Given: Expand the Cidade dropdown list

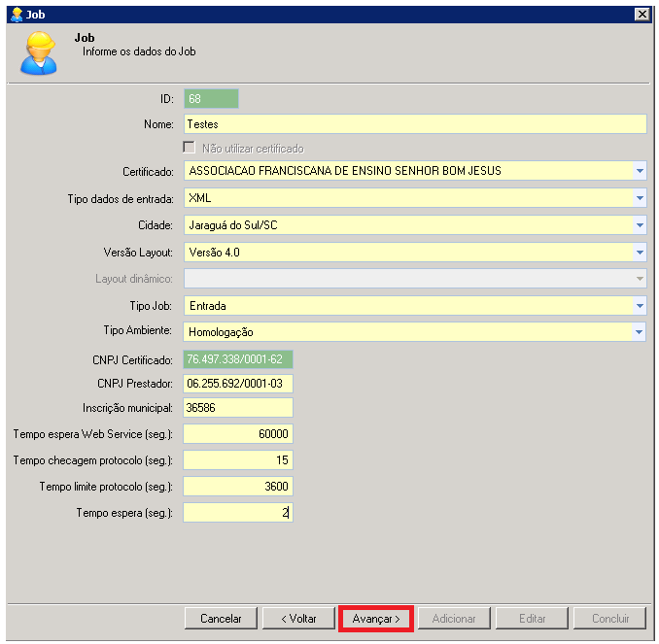Looking at the screenshot, I should [x=639, y=225].
